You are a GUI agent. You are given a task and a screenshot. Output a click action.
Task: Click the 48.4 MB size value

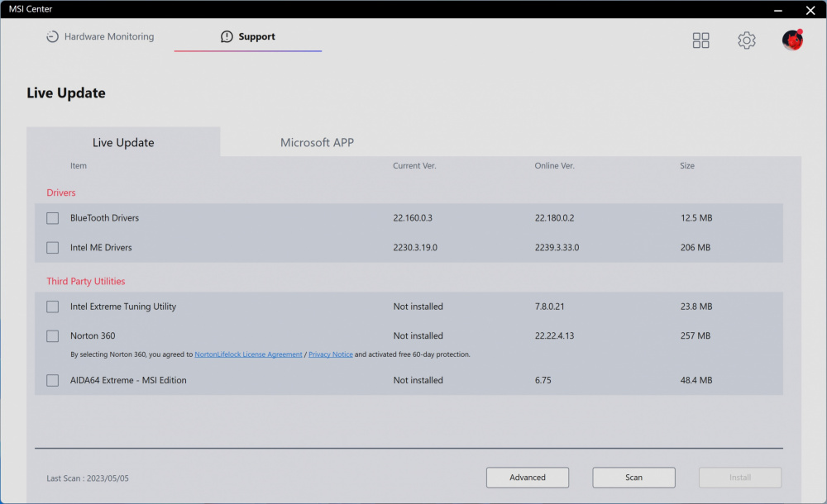point(696,381)
